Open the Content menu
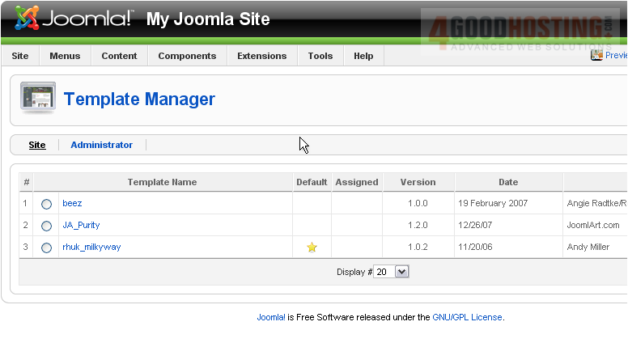The height and width of the screenshot is (364, 628). pos(119,56)
